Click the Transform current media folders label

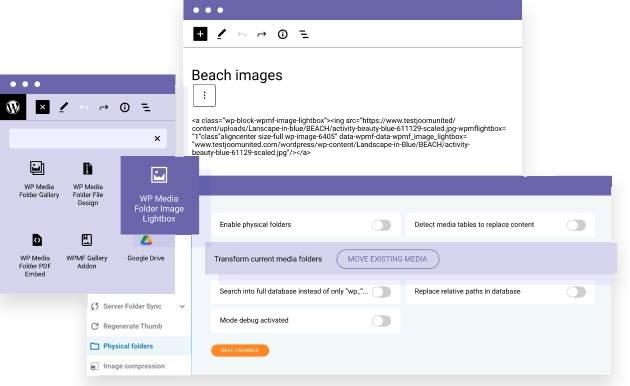click(268, 259)
